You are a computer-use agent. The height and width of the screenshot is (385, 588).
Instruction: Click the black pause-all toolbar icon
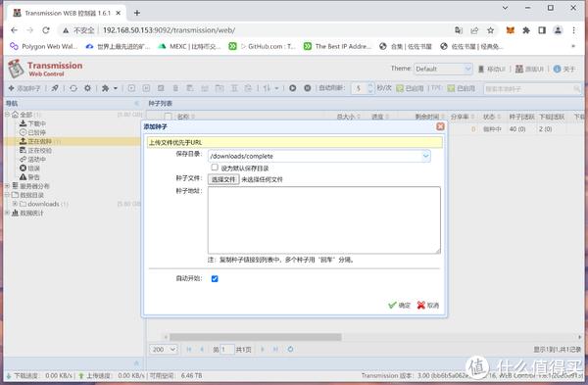tap(307, 88)
